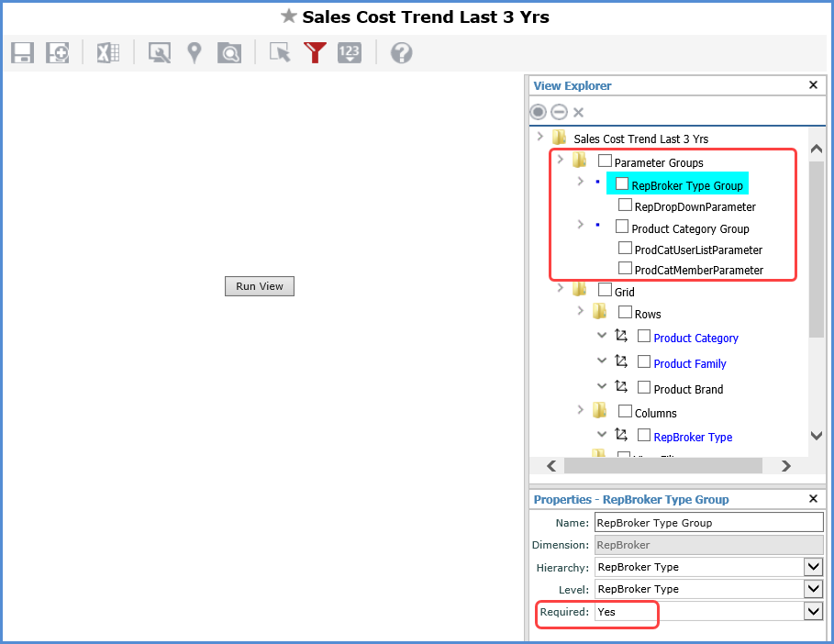This screenshot has width=834, height=644.
Task: Click the 123 number format icon
Action: coord(349,52)
